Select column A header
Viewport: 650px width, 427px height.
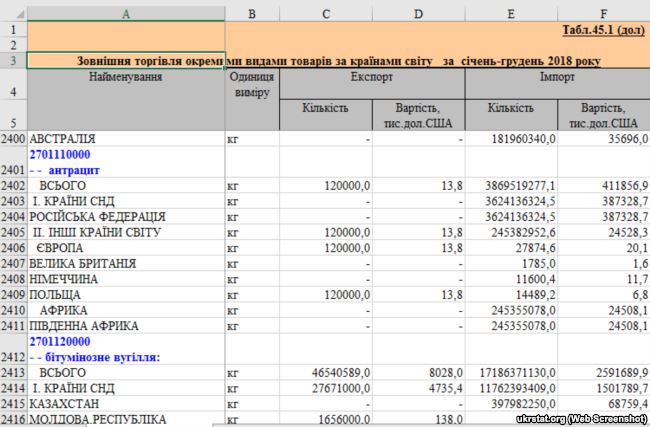tap(126, 14)
